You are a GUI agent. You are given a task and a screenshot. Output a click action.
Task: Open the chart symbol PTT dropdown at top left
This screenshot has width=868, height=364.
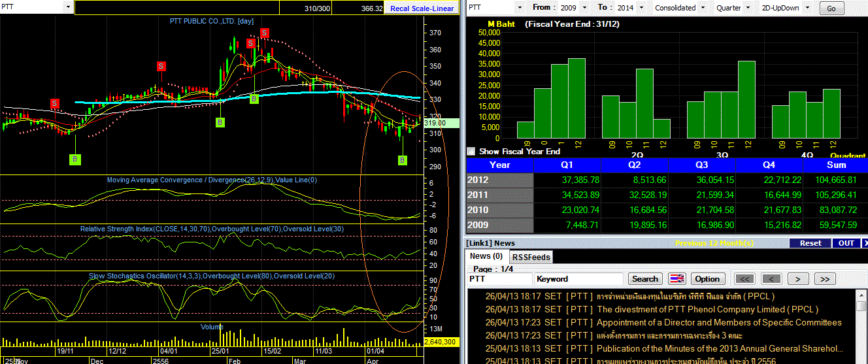tap(68, 7)
